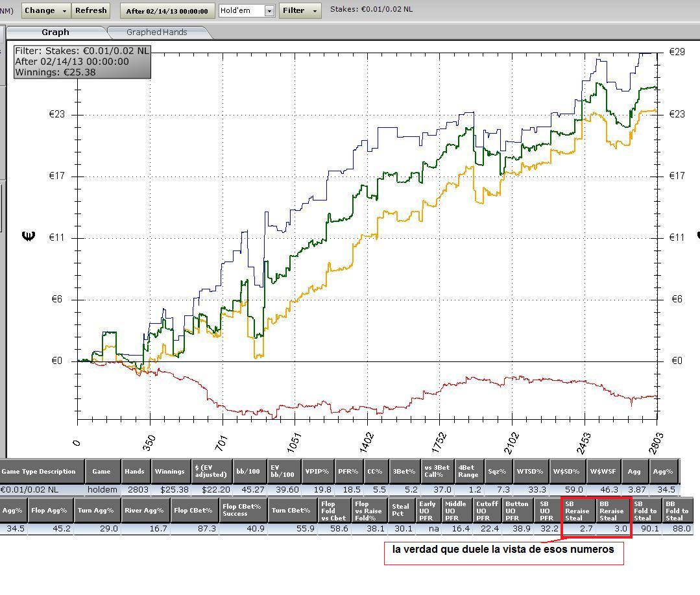Screen dimensions: 700x595
Task: Click the 39.60 EV bb/100 value
Action: tap(287, 490)
